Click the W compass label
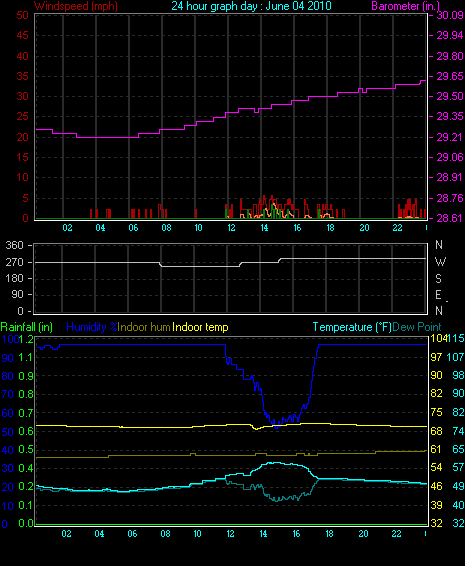The width and height of the screenshot is (465, 566). coord(440,261)
